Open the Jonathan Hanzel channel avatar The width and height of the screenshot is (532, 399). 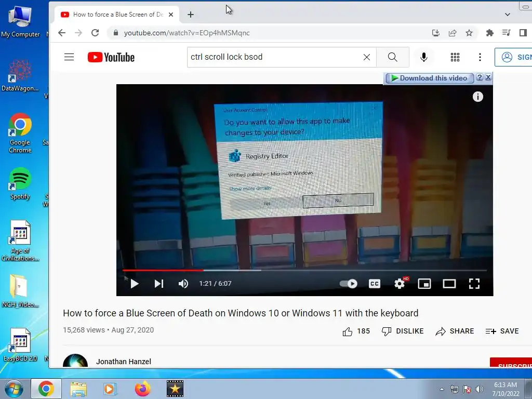(75, 361)
